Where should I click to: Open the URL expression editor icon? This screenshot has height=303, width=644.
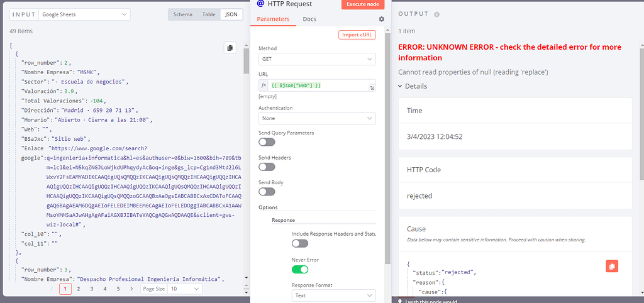pyautogui.click(x=372, y=88)
